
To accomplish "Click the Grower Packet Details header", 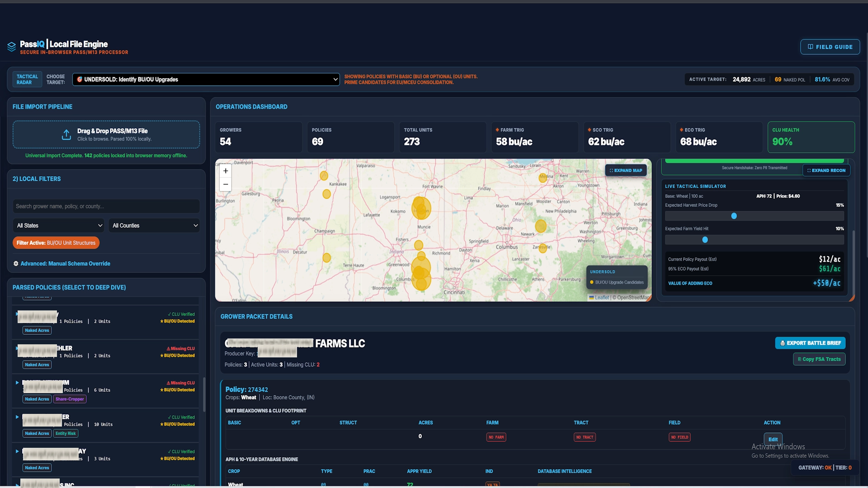I will point(256,317).
